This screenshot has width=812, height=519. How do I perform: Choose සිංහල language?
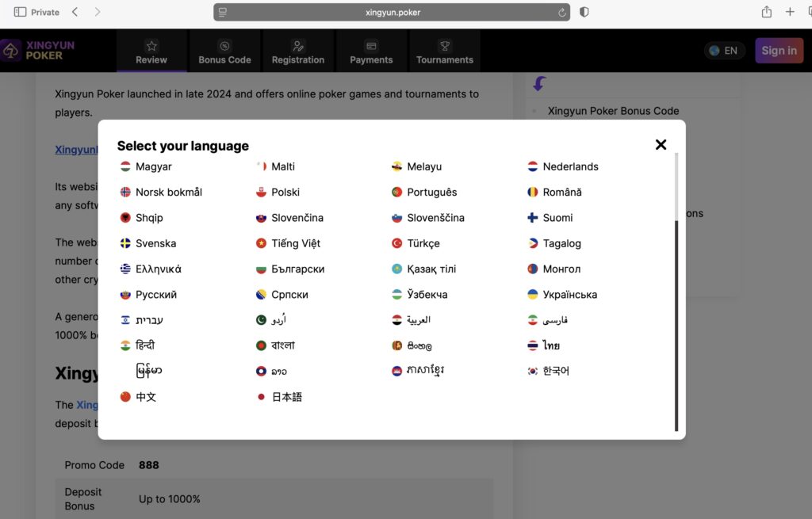(x=419, y=345)
